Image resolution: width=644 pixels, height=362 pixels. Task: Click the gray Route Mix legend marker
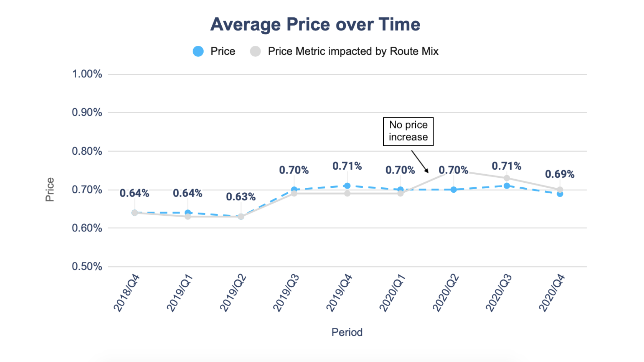[255, 51]
